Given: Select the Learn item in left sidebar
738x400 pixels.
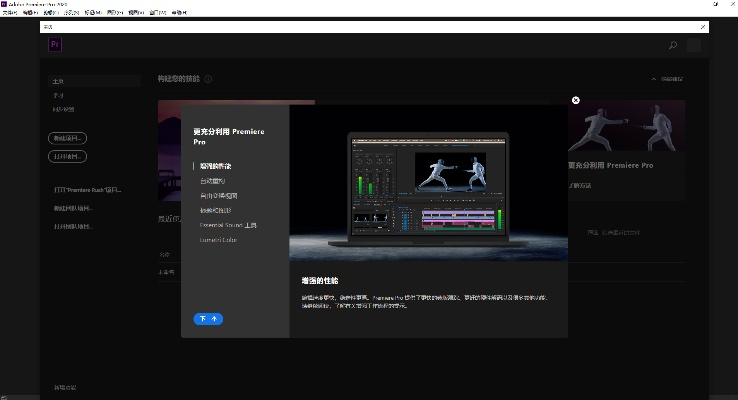Looking at the screenshot, I should point(58,95).
